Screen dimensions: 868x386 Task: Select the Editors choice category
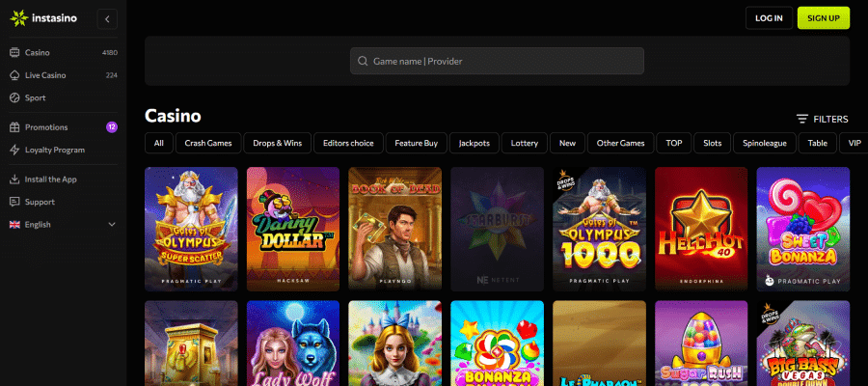pyautogui.click(x=348, y=143)
